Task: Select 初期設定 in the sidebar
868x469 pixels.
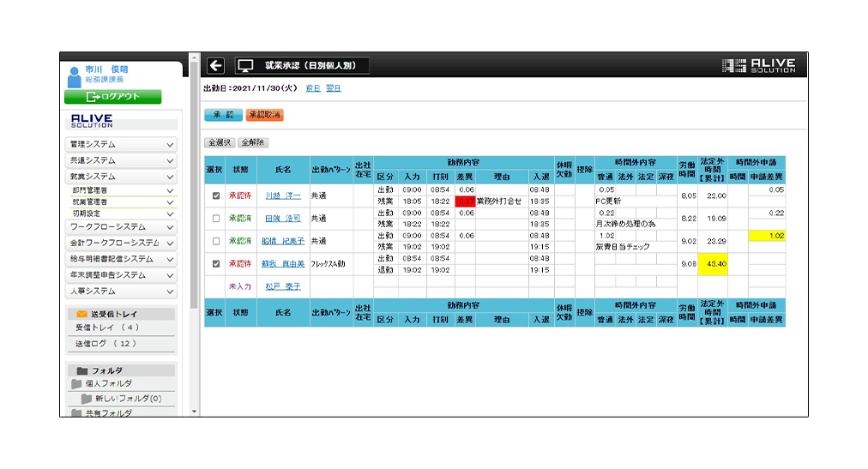Action: 122,213
